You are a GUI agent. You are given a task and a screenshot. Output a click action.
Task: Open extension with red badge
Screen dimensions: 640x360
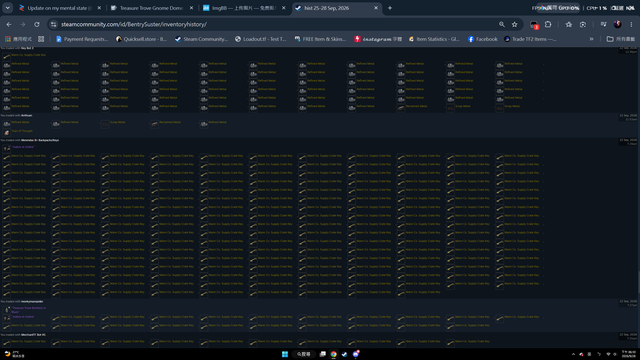click(x=534, y=25)
